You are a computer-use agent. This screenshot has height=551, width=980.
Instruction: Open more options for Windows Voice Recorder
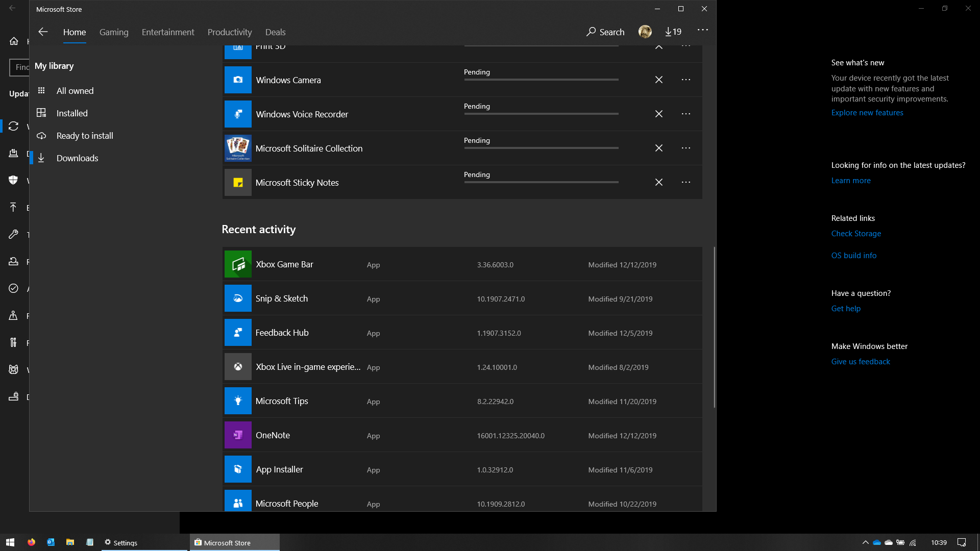point(686,114)
